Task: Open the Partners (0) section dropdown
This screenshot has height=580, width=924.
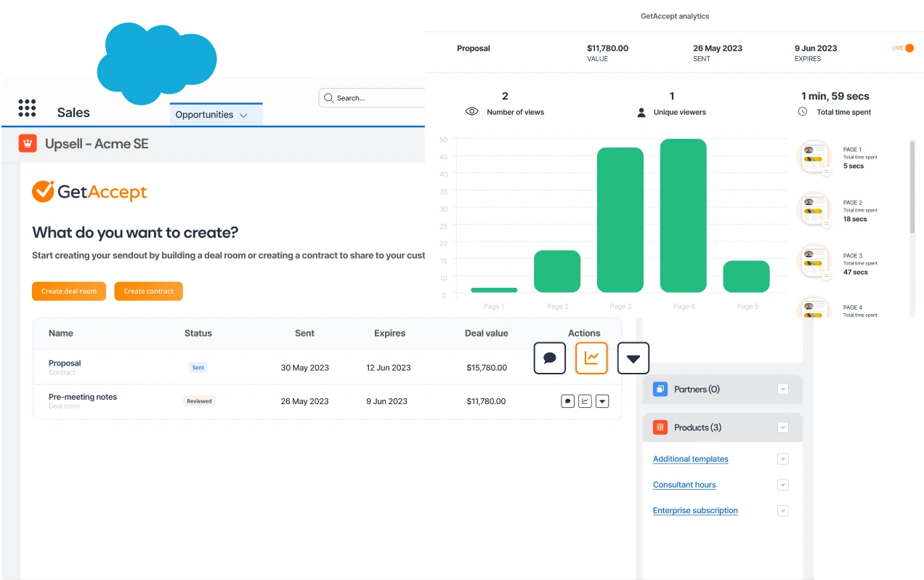Action: pyautogui.click(x=783, y=390)
